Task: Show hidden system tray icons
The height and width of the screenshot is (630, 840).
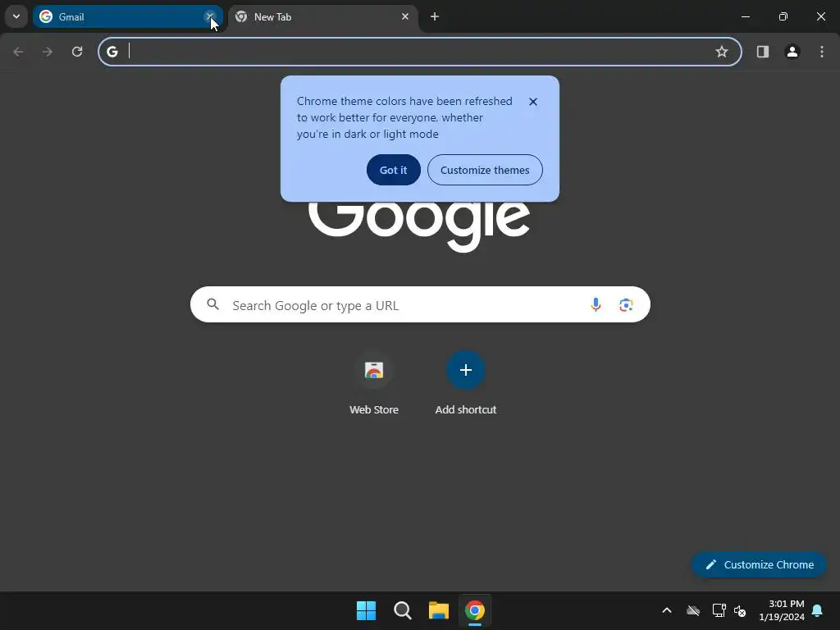Action: [x=667, y=610]
